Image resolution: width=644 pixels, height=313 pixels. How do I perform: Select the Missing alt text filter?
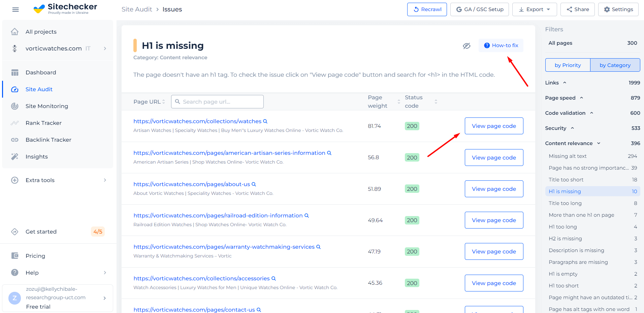(x=592, y=156)
